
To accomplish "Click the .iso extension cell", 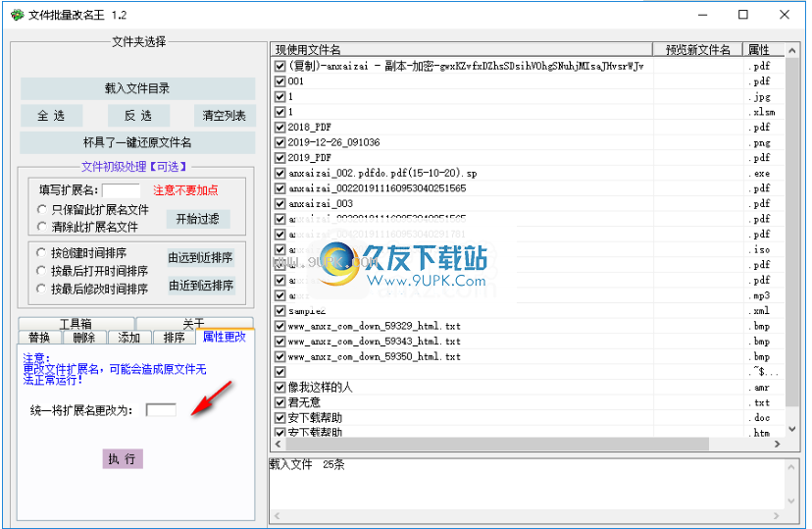I will 759,249.
